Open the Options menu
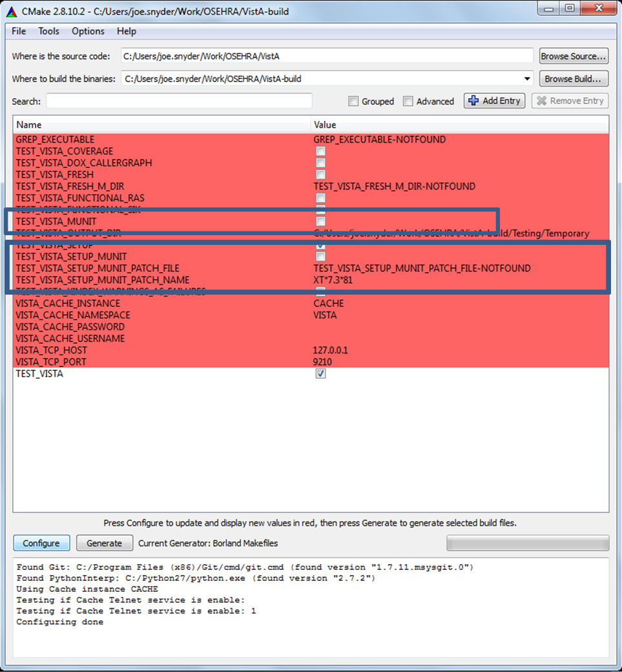The height and width of the screenshot is (672, 622). pos(88,31)
